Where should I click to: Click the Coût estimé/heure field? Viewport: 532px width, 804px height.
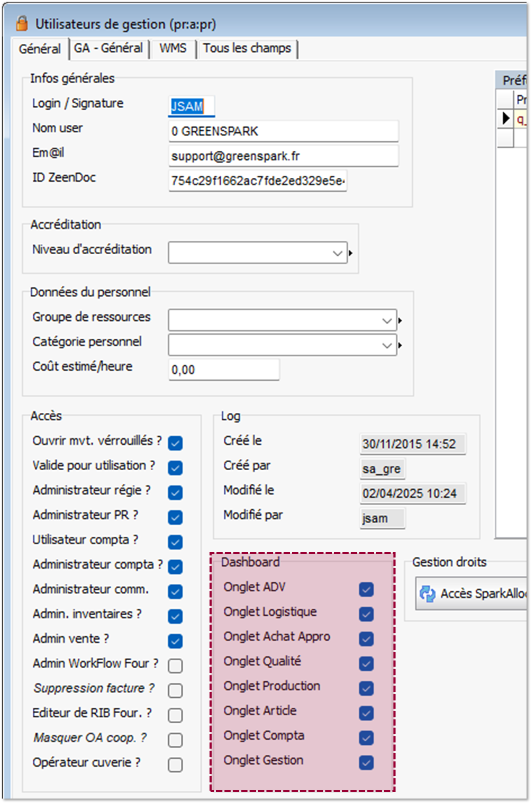point(223,370)
